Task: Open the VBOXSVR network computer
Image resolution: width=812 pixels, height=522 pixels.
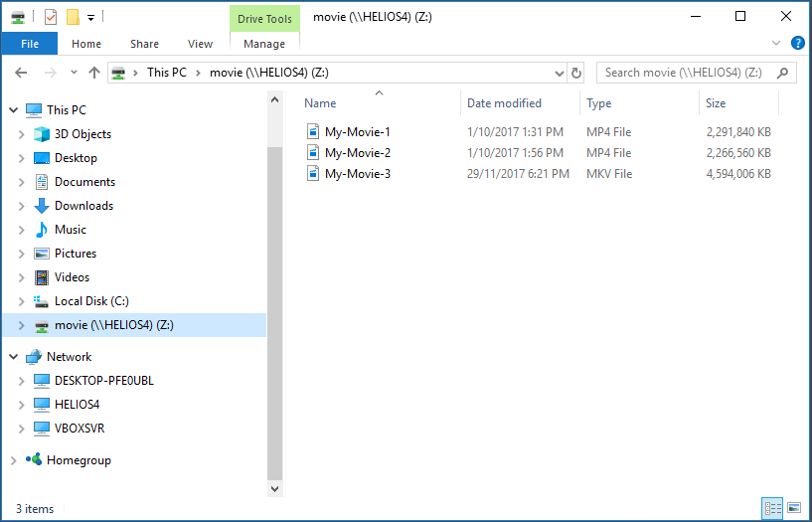Action: (80, 429)
